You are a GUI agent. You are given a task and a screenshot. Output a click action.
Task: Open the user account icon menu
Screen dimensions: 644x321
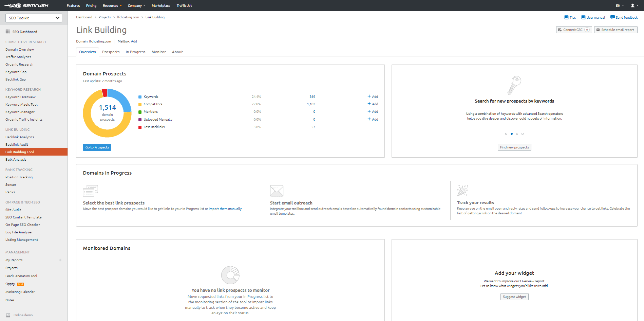634,5
